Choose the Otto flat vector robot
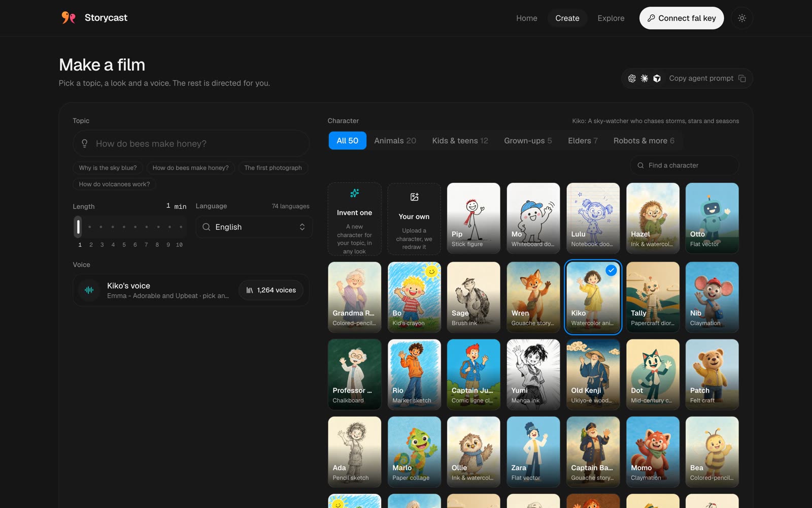This screenshot has width=812, height=508. pos(712,218)
